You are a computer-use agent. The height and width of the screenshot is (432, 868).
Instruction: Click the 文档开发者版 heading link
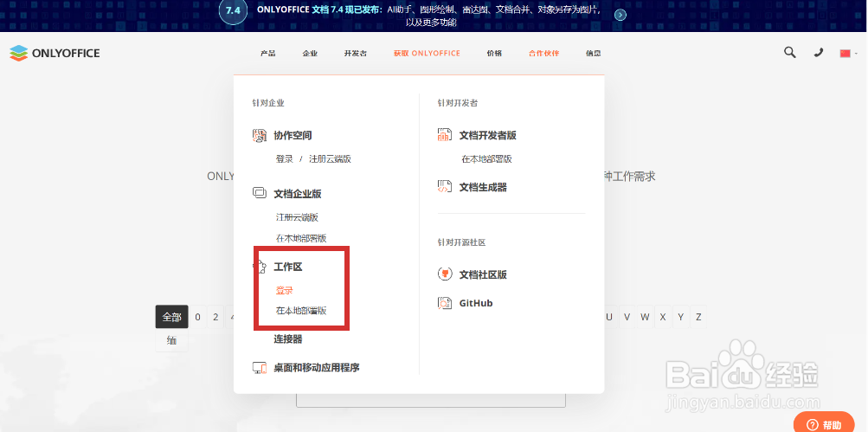(488, 135)
